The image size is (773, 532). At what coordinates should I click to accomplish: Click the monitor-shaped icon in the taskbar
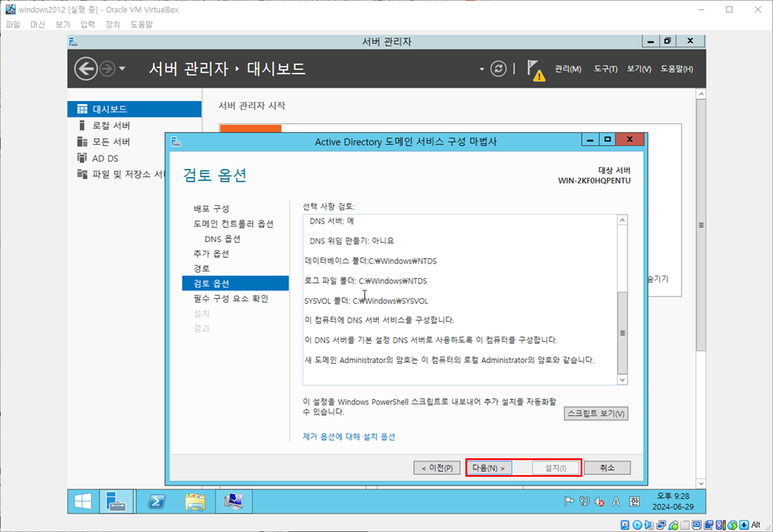tap(234, 502)
